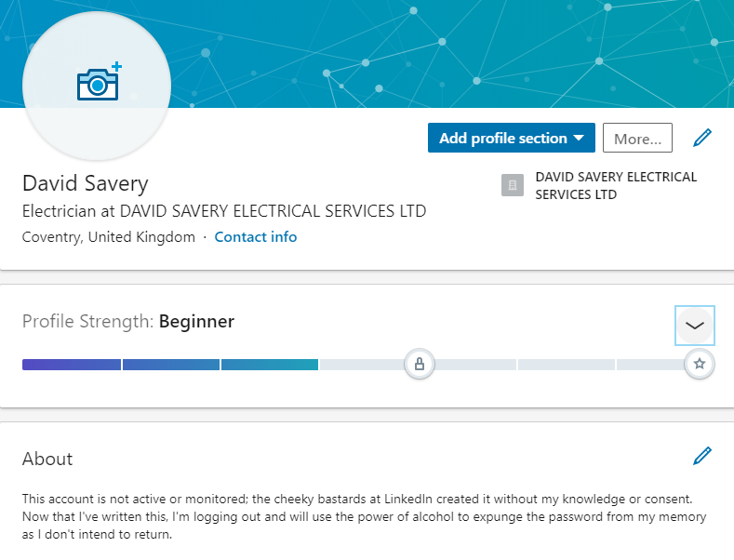The width and height of the screenshot is (734, 560).
Task: Click the About section heading
Action: [47, 459]
